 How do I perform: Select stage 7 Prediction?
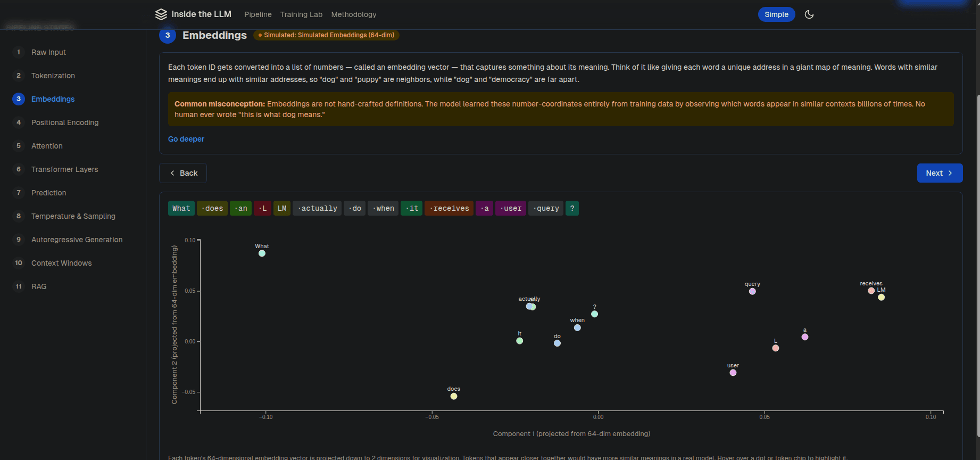coord(73,193)
